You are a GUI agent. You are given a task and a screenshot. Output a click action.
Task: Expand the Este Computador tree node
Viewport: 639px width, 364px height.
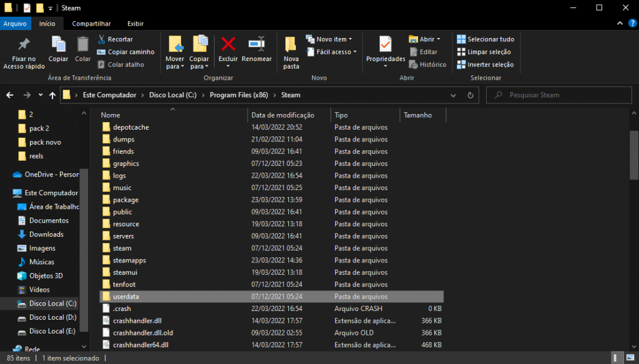point(7,193)
